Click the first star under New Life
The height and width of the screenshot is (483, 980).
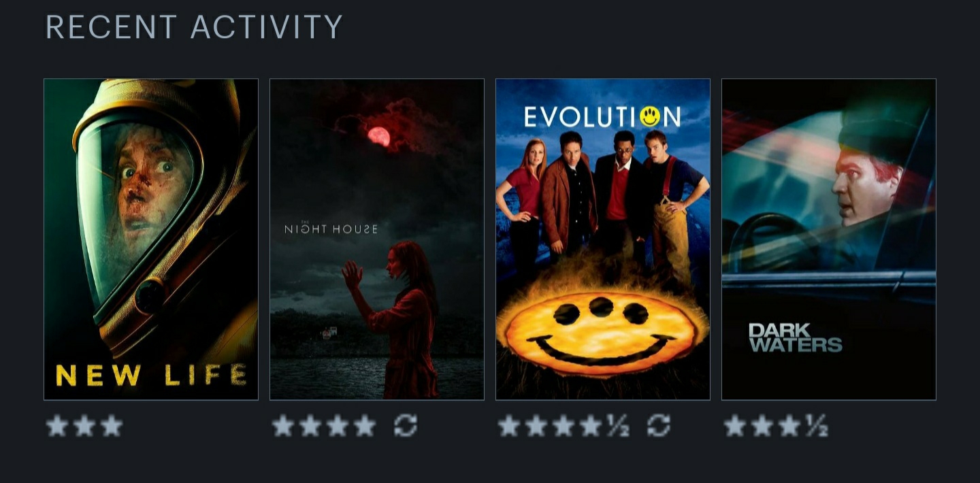click(x=57, y=427)
